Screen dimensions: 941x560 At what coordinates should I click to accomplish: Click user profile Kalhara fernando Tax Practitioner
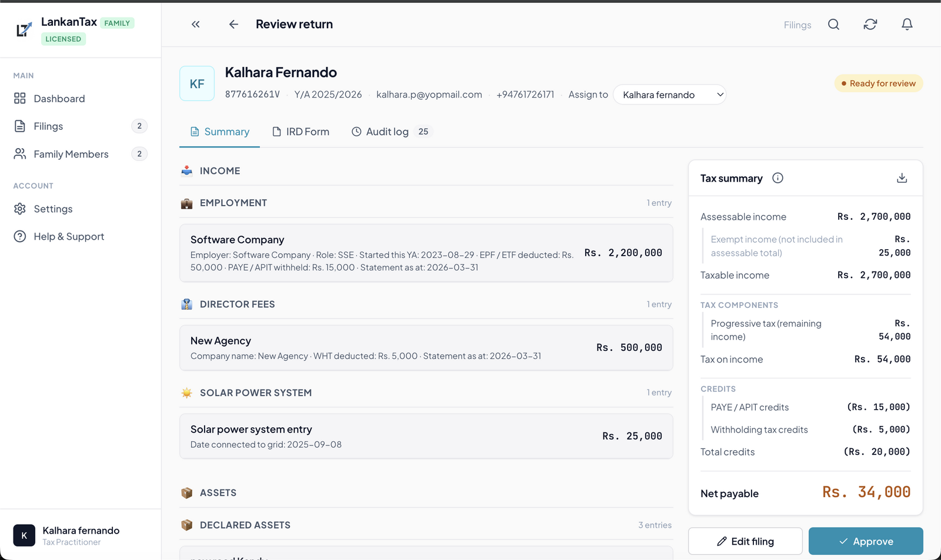(x=81, y=535)
